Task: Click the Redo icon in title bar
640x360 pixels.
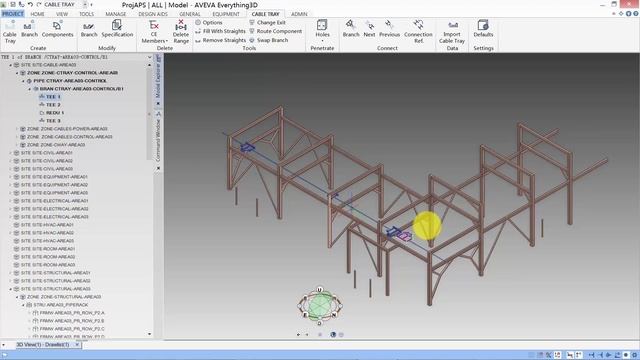Action: (x=39, y=4)
